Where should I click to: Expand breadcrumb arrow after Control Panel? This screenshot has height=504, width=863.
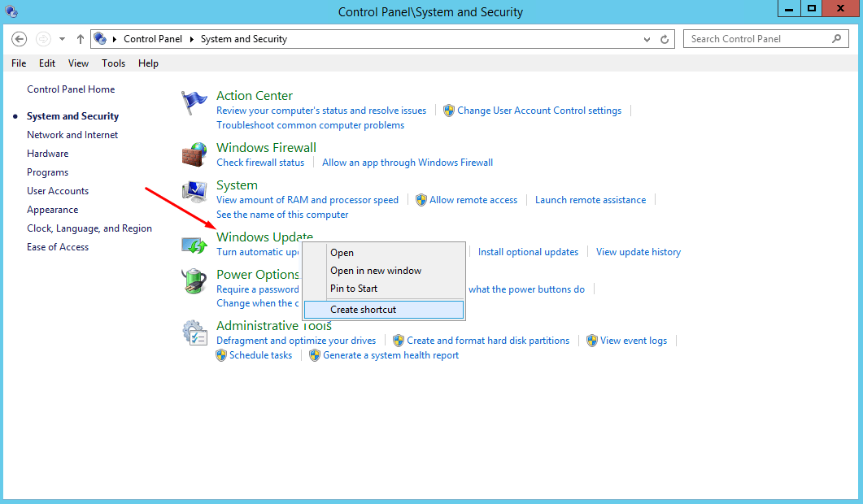pos(191,39)
